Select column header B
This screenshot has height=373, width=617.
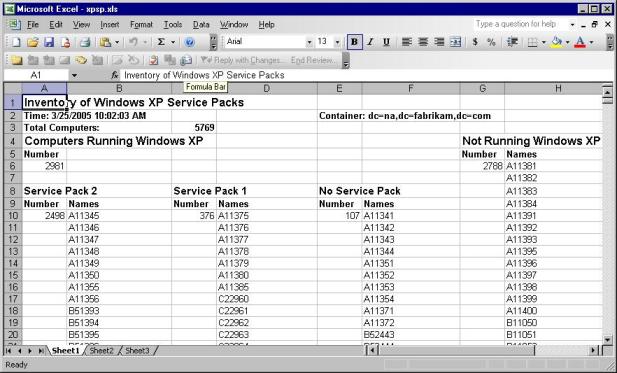pyautogui.click(x=119, y=89)
